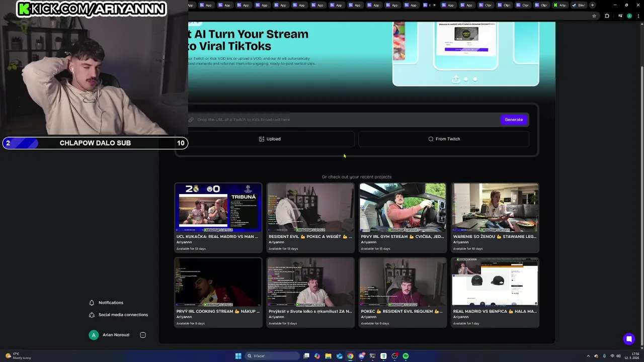The width and height of the screenshot is (644, 362).
Task: Open the REAL MADRID VS BENFICA thumbnail
Action: tap(495, 282)
